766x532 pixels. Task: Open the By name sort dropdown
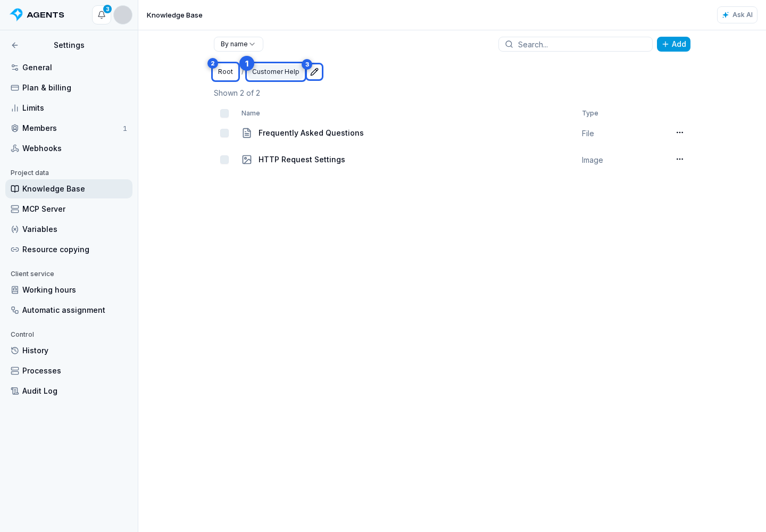(238, 44)
